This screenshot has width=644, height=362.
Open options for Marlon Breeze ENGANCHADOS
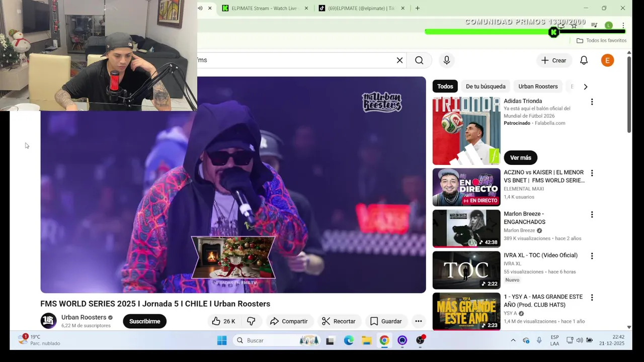[x=592, y=215]
